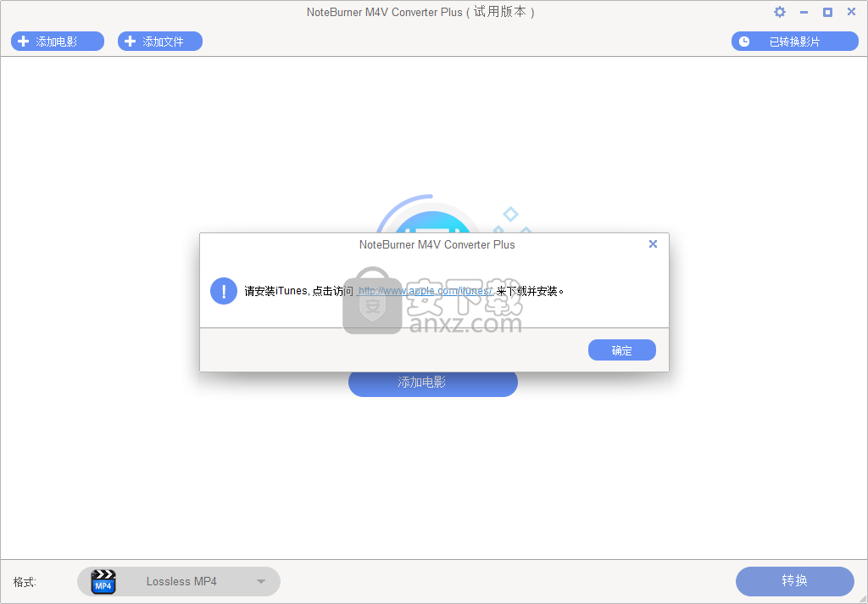Click the center 添加电影 button behind the dialog
Screen dimensions: 868x604
coord(433,383)
